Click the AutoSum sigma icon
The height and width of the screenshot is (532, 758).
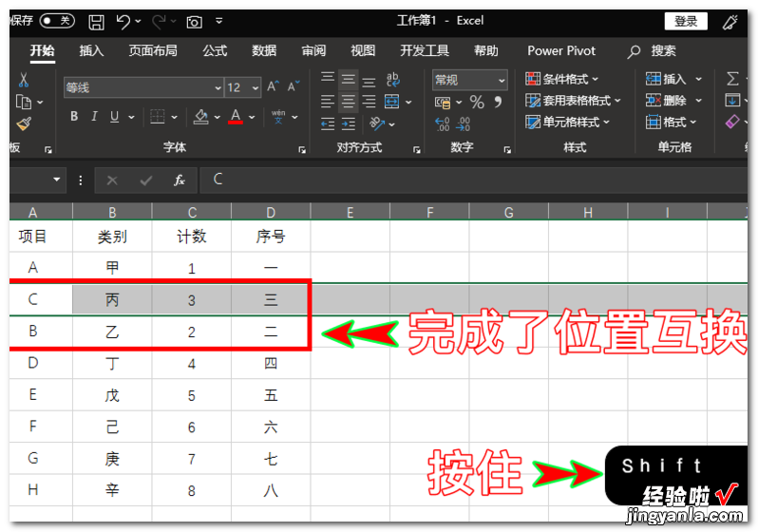pyautogui.click(x=732, y=79)
